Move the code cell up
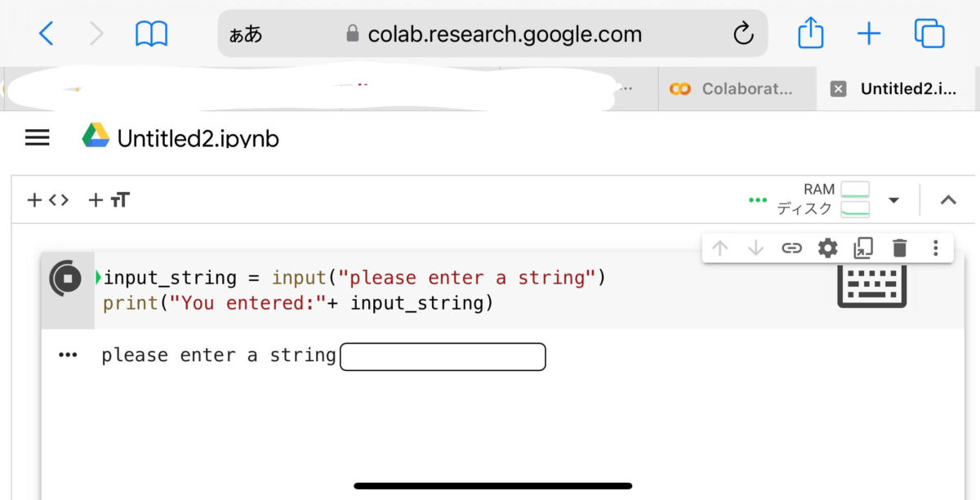The width and height of the screenshot is (980, 500). coord(718,247)
